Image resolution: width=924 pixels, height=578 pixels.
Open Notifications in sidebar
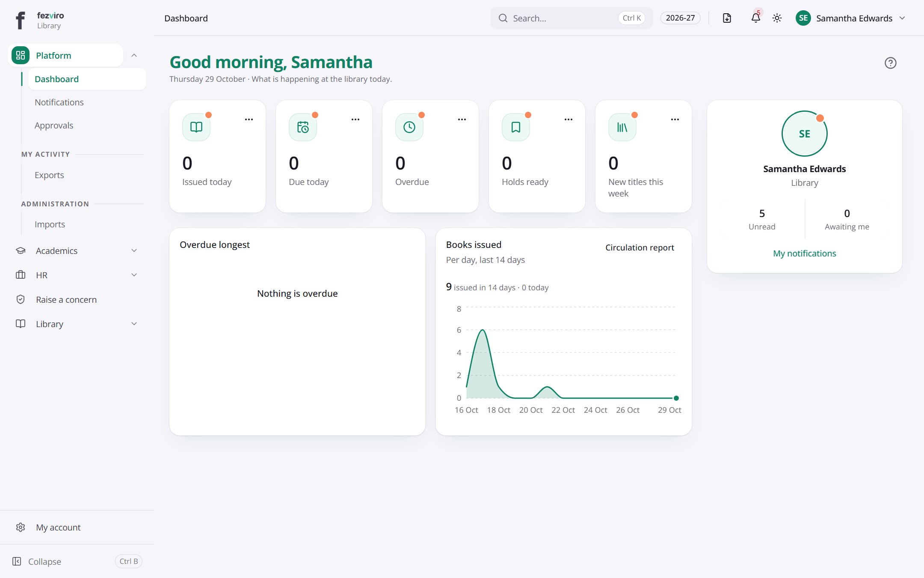tap(87, 102)
